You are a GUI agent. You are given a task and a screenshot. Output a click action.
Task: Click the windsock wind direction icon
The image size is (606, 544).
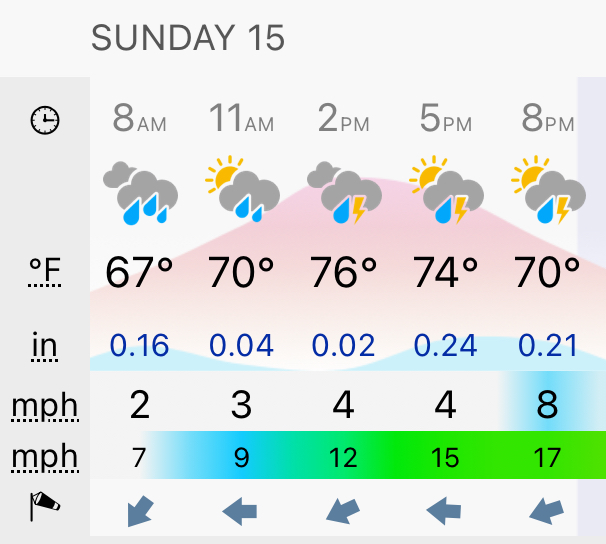click(x=45, y=506)
